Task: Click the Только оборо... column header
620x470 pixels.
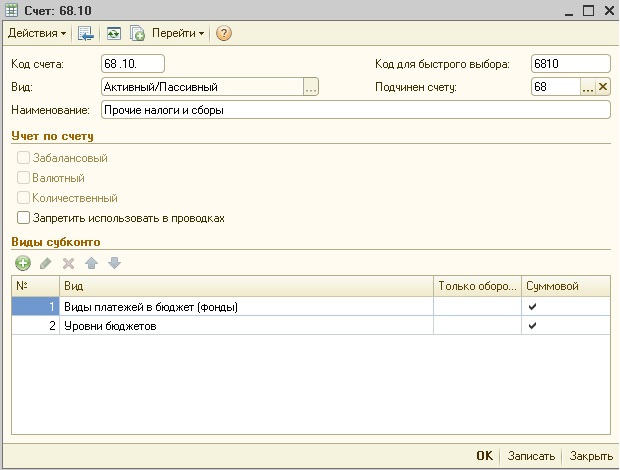Action: [477, 286]
